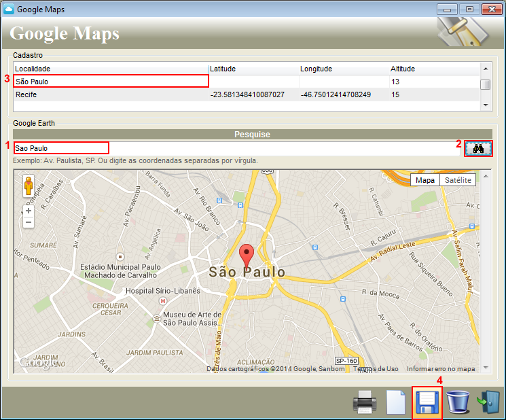
Task: Open the Termos de Uso link
Action: pyautogui.click(x=376, y=368)
